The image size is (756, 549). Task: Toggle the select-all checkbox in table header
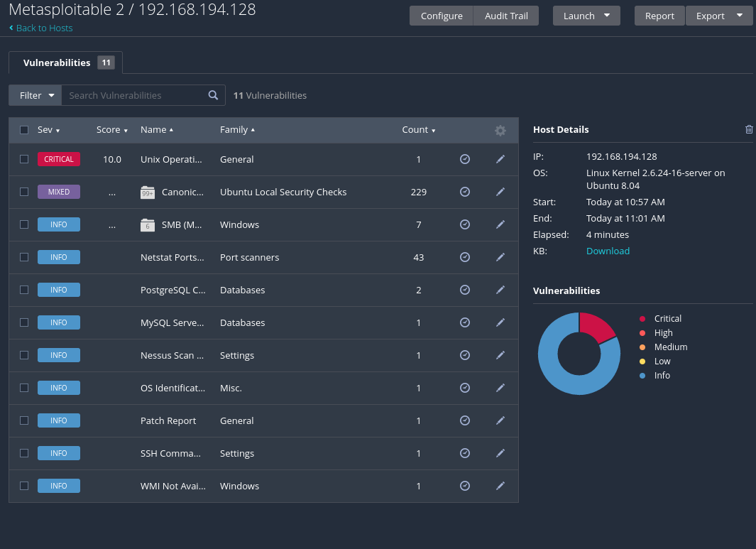[x=24, y=130]
